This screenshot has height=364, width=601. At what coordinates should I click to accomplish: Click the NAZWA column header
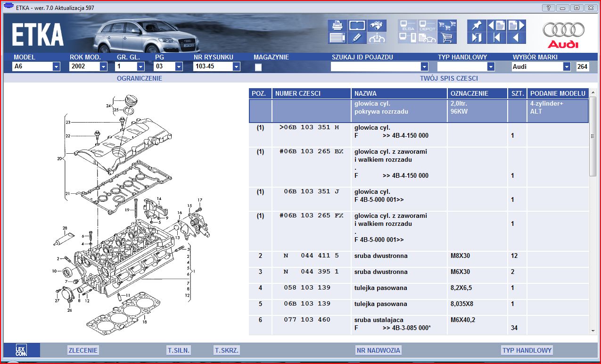click(x=399, y=93)
